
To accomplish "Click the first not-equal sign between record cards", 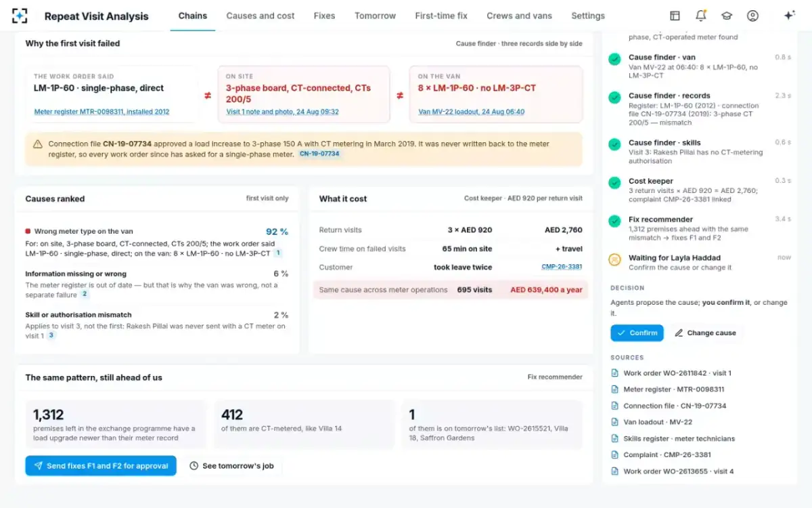I will pos(208,96).
